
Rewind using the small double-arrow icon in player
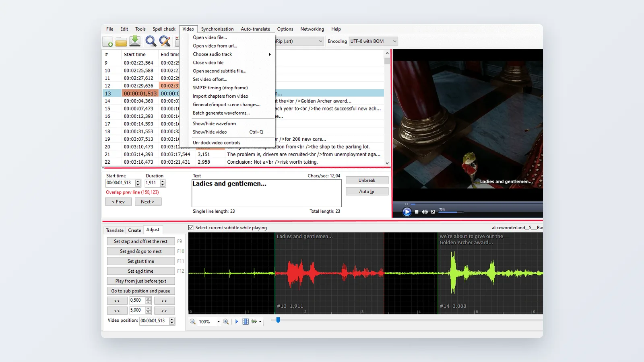click(x=406, y=204)
